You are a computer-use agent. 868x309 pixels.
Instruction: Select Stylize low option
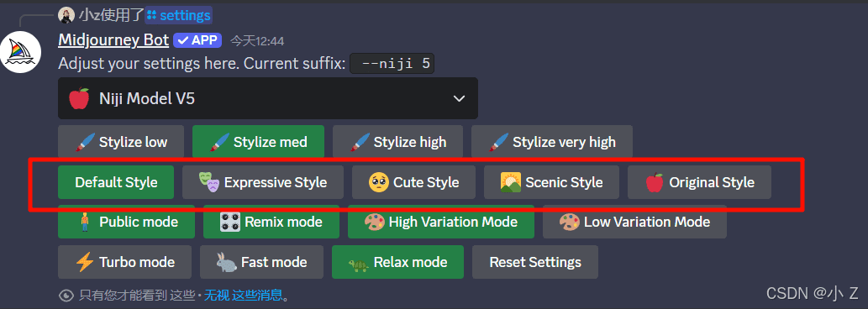pos(121,142)
